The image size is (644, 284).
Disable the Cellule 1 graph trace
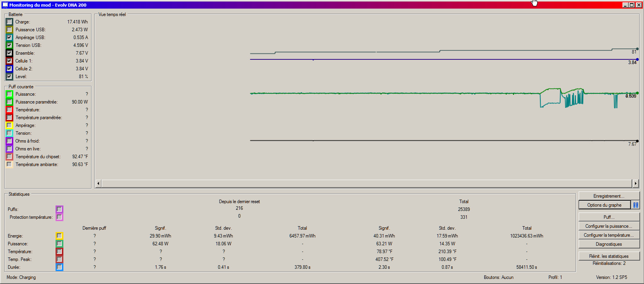click(x=9, y=61)
